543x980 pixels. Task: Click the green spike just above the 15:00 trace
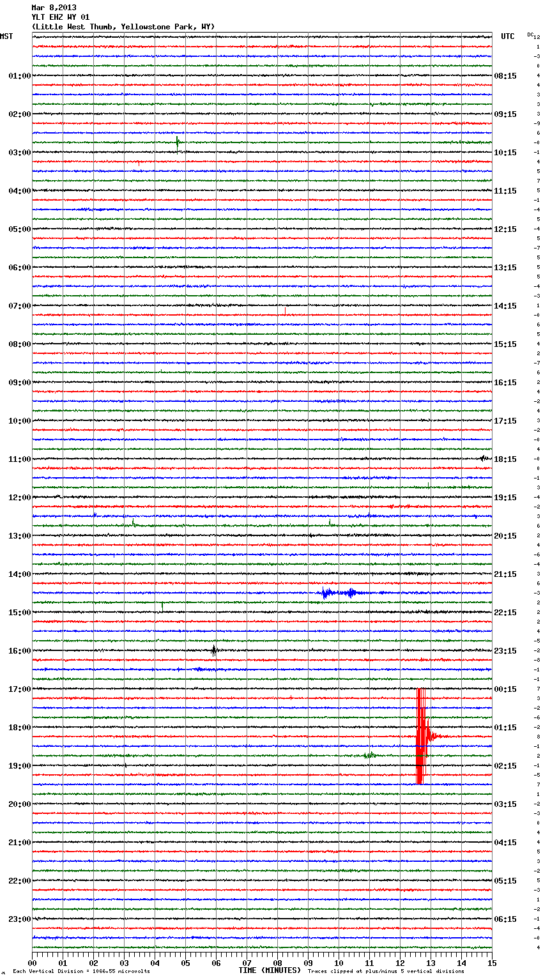pyautogui.click(x=162, y=605)
